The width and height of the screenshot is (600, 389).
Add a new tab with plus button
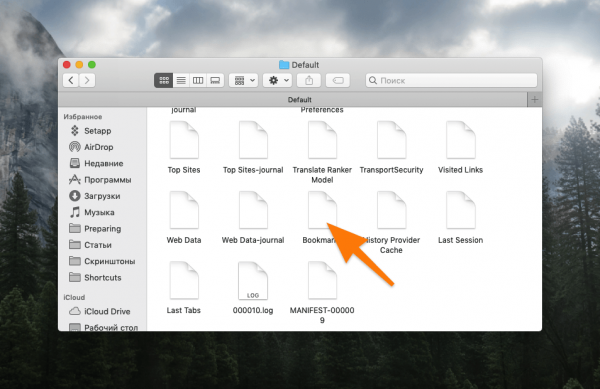click(535, 99)
